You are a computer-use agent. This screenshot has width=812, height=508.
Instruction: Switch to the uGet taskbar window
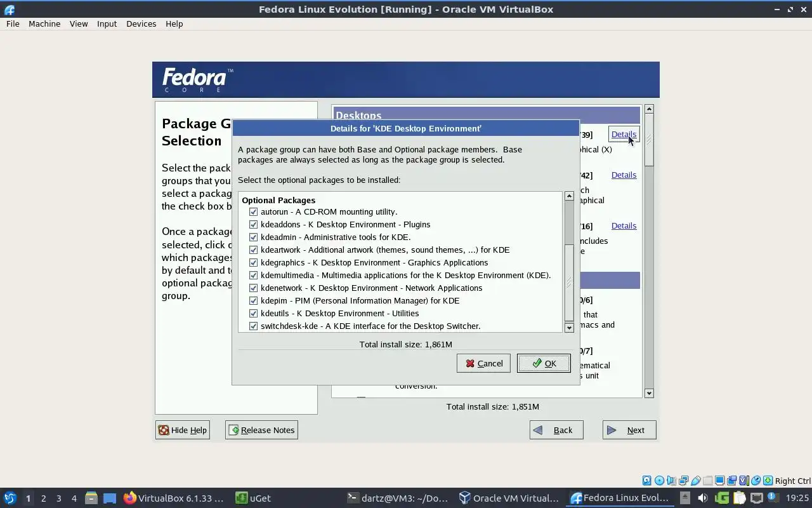(253, 498)
